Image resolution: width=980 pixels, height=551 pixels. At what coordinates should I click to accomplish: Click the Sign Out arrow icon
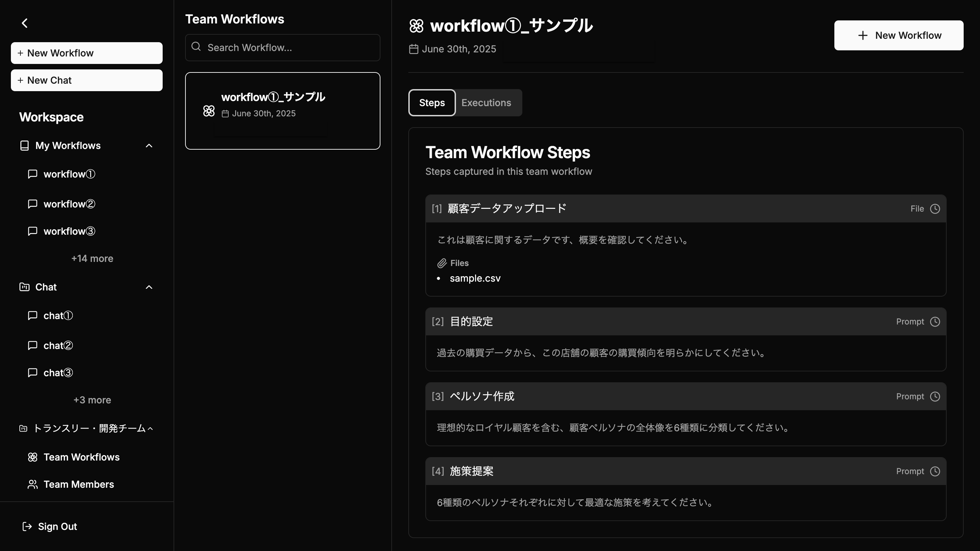pyautogui.click(x=27, y=527)
